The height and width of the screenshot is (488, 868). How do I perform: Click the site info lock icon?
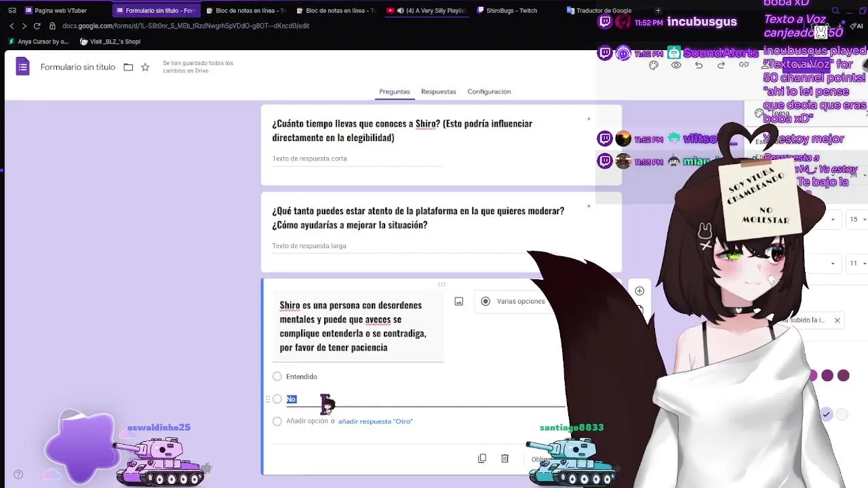click(52, 26)
